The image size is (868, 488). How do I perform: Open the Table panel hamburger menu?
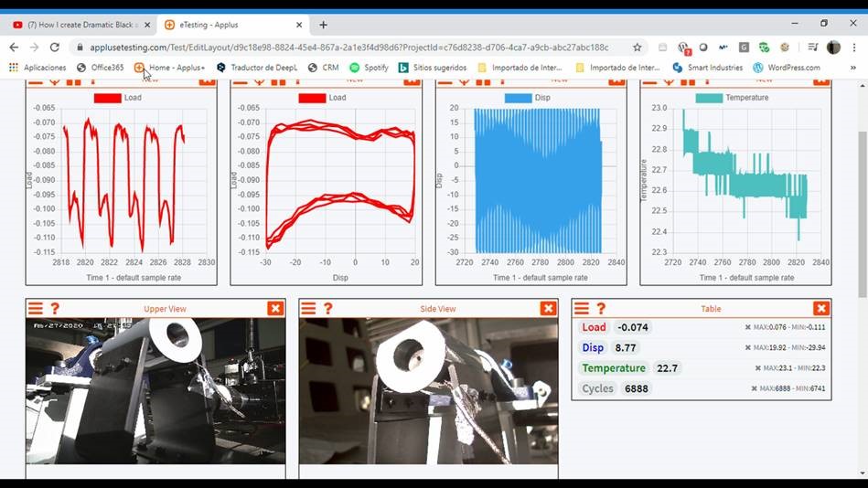(582, 309)
